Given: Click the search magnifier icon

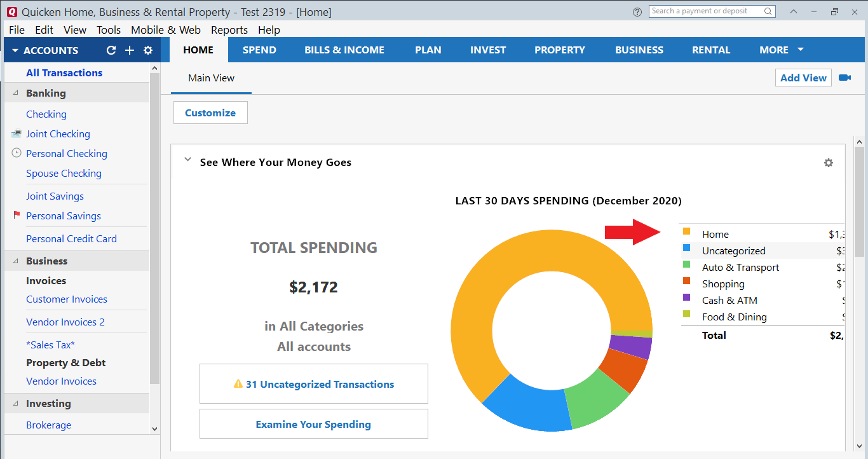Looking at the screenshot, I should pyautogui.click(x=768, y=11).
